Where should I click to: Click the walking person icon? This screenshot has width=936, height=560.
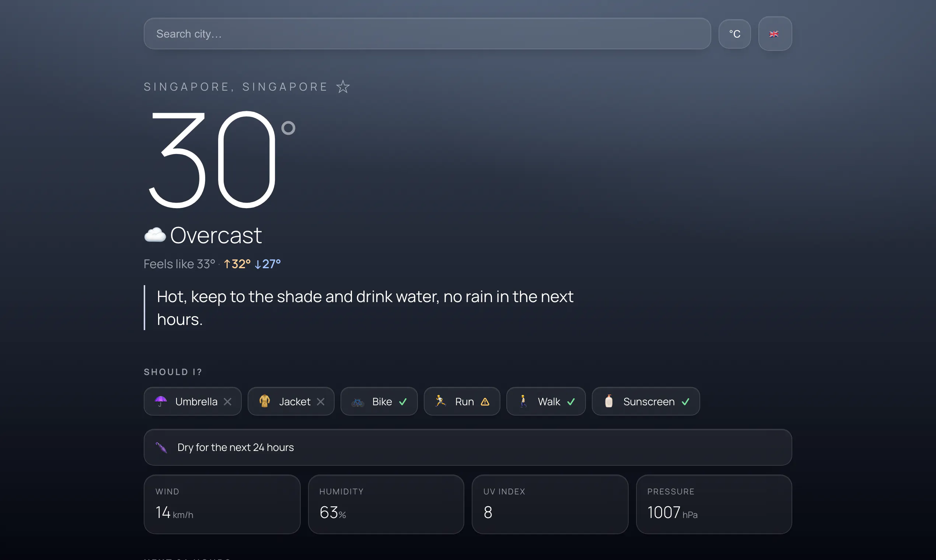(x=523, y=401)
